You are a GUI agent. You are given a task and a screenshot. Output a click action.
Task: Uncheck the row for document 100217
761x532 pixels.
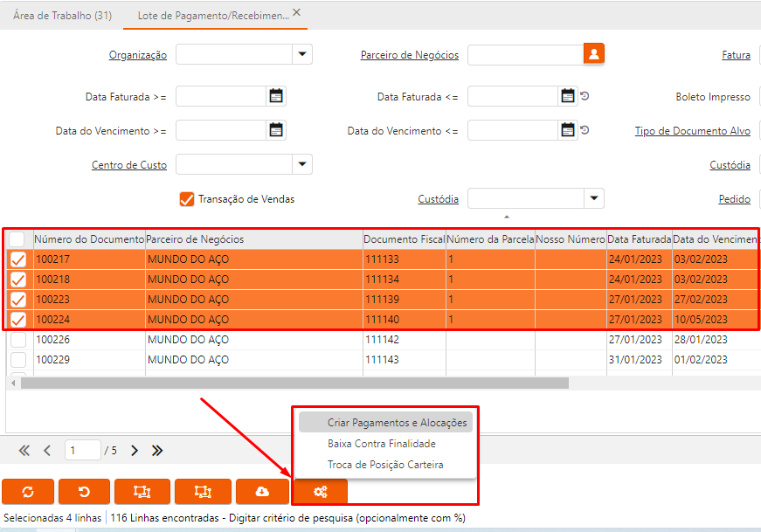pos(18,259)
